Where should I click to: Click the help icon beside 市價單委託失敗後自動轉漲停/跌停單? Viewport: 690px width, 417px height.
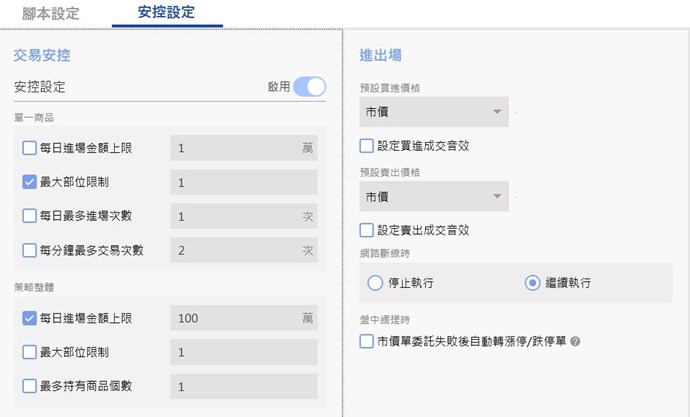(x=576, y=341)
